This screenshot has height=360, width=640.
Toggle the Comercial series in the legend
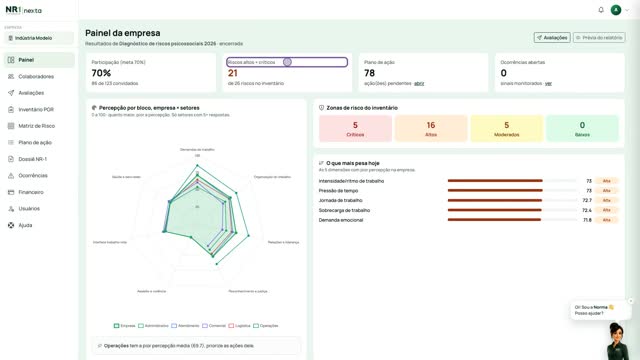(x=214, y=326)
